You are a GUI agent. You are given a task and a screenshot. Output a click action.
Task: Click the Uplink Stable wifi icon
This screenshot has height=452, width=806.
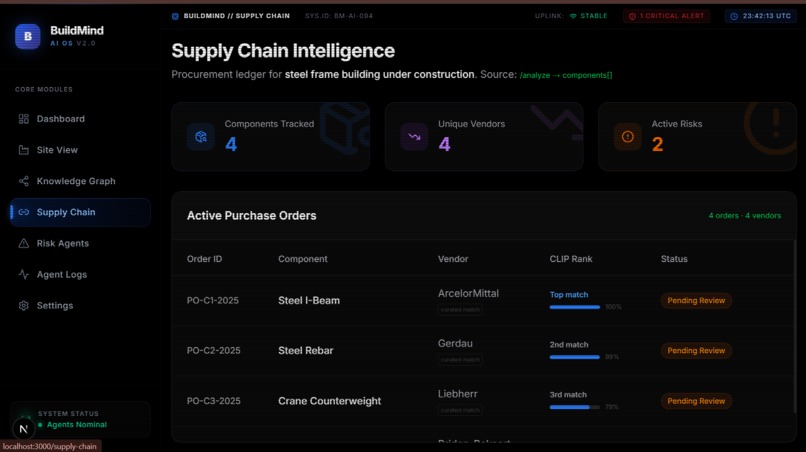click(573, 16)
